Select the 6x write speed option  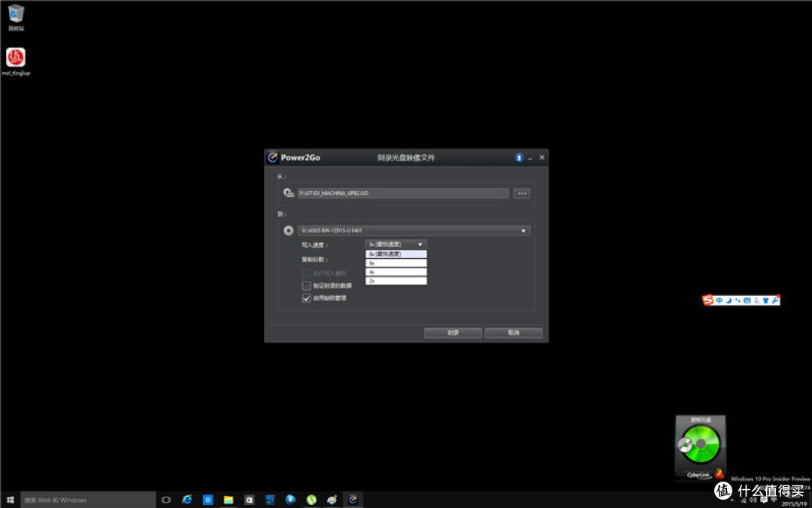pyautogui.click(x=396, y=263)
